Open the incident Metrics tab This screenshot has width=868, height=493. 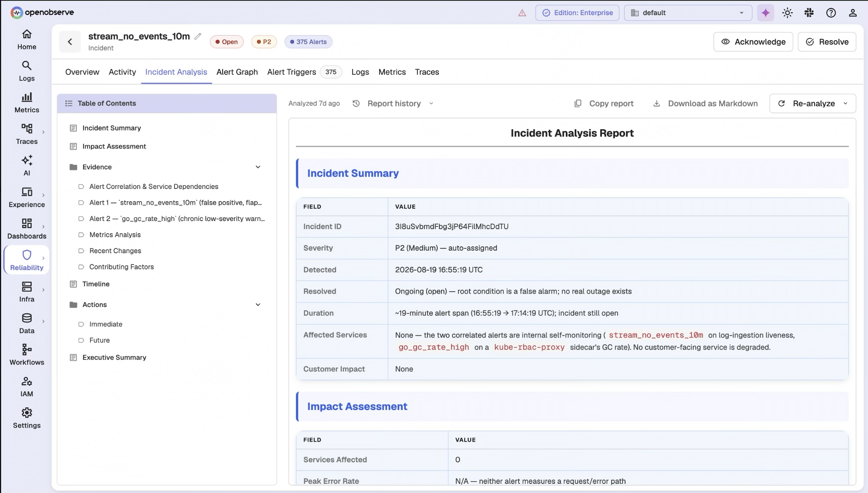tap(392, 72)
